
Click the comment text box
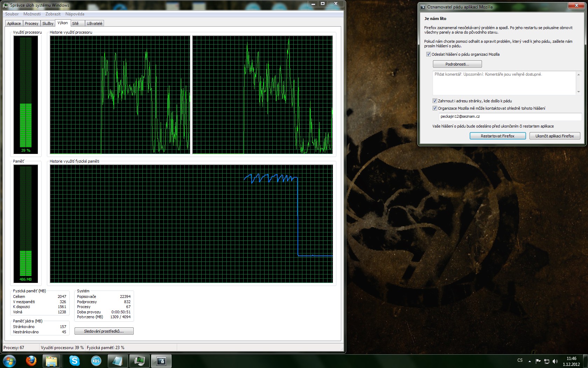(x=504, y=83)
